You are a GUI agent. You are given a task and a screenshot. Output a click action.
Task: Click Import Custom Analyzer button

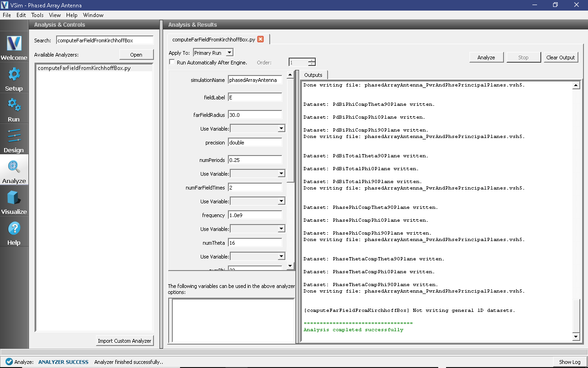[124, 341]
